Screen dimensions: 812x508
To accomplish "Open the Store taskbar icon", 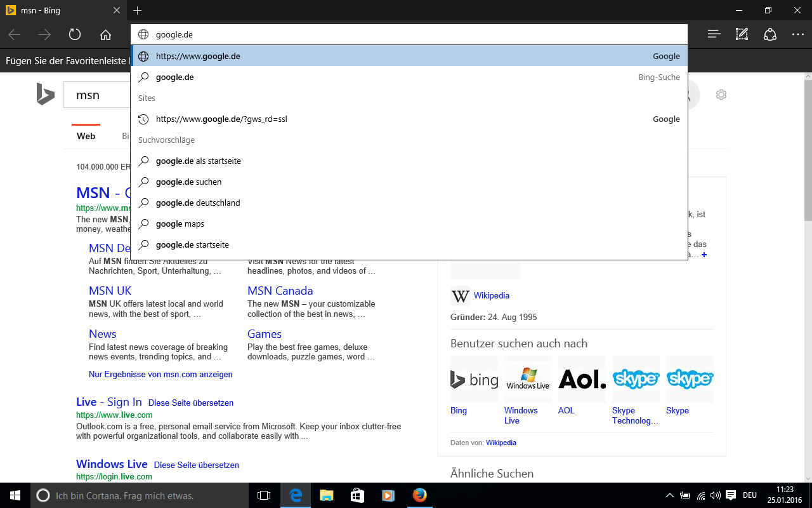I will click(x=357, y=495).
